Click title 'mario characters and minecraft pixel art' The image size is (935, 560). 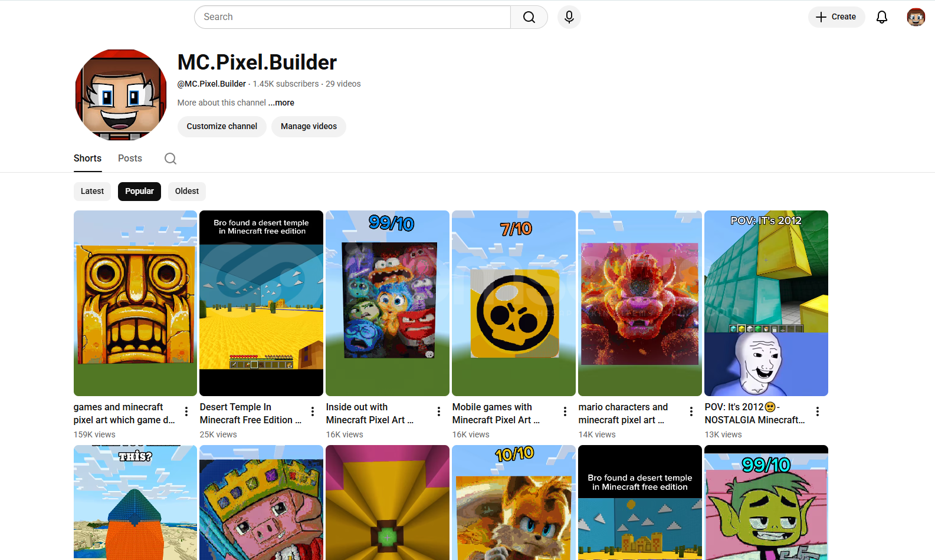click(x=623, y=413)
